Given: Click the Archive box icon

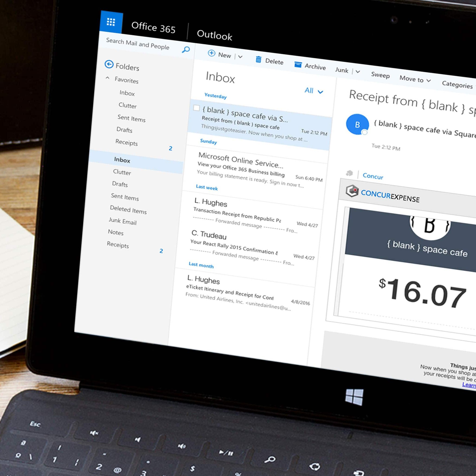Looking at the screenshot, I should tap(298, 64).
